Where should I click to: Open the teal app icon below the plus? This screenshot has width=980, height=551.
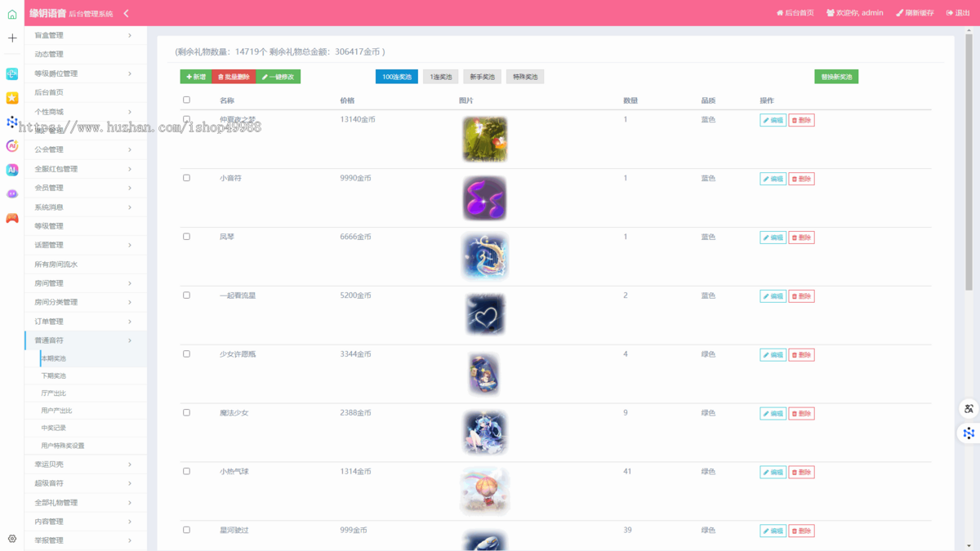click(x=12, y=74)
